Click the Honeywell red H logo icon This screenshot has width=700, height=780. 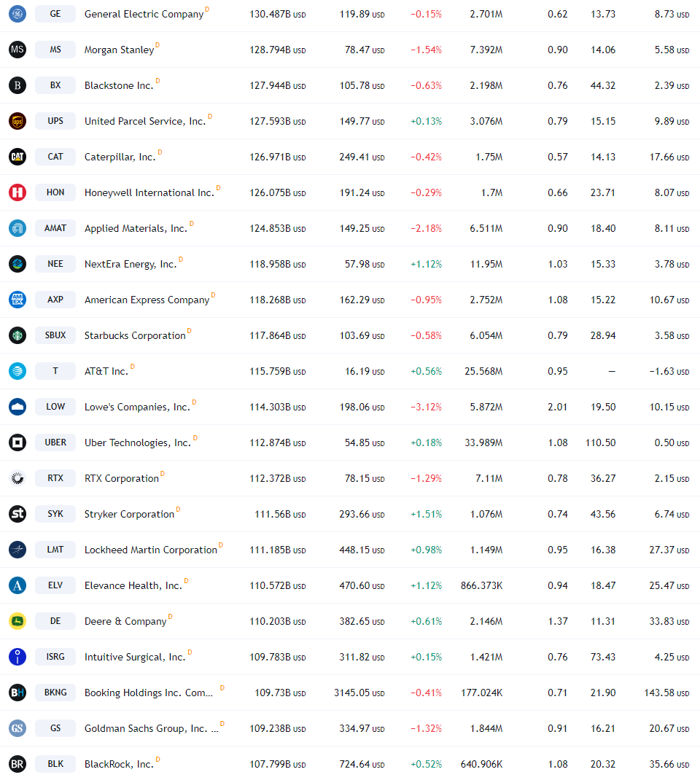pyautogui.click(x=17, y=192)
